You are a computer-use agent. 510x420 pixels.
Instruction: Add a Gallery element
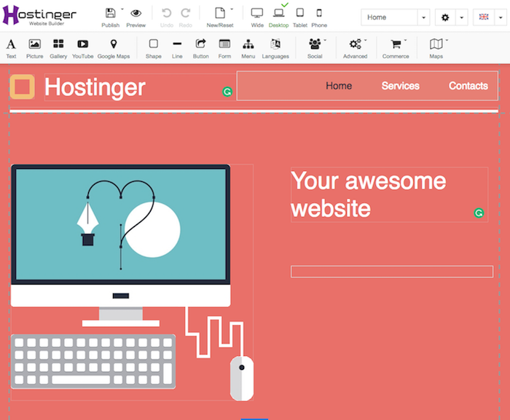(x=58, y=48)
